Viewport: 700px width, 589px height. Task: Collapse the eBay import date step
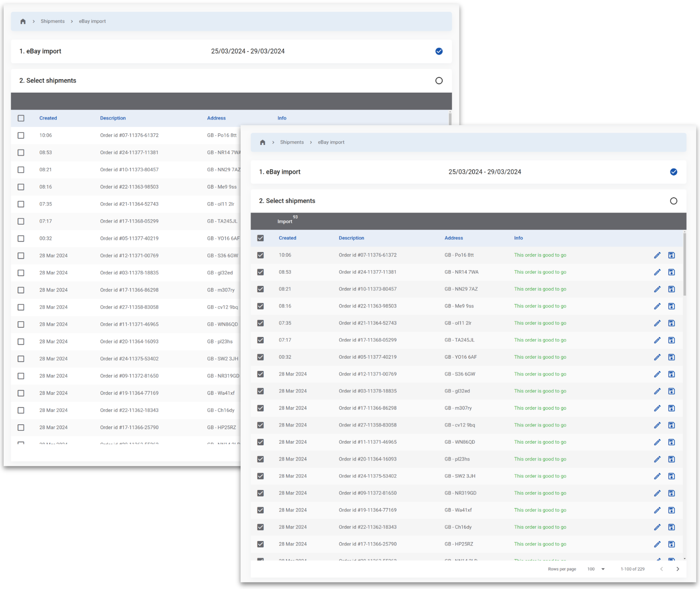click(x=673, y=172)
